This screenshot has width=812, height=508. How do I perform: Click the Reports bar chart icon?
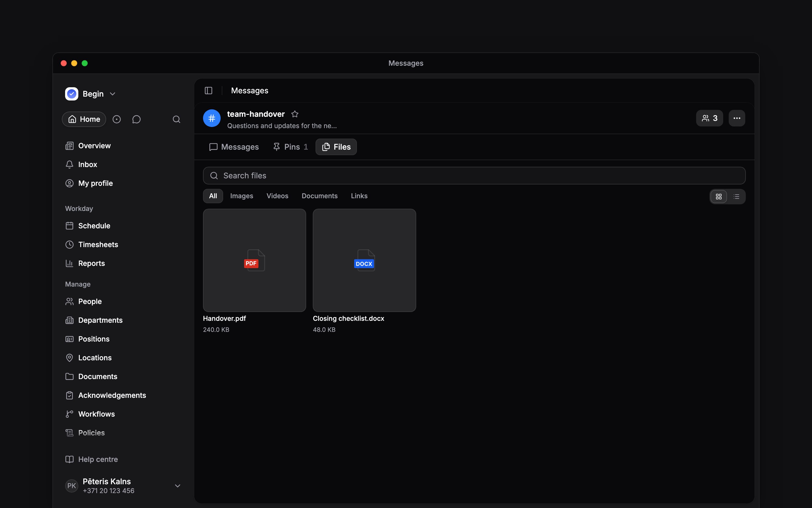pos(70,263)
